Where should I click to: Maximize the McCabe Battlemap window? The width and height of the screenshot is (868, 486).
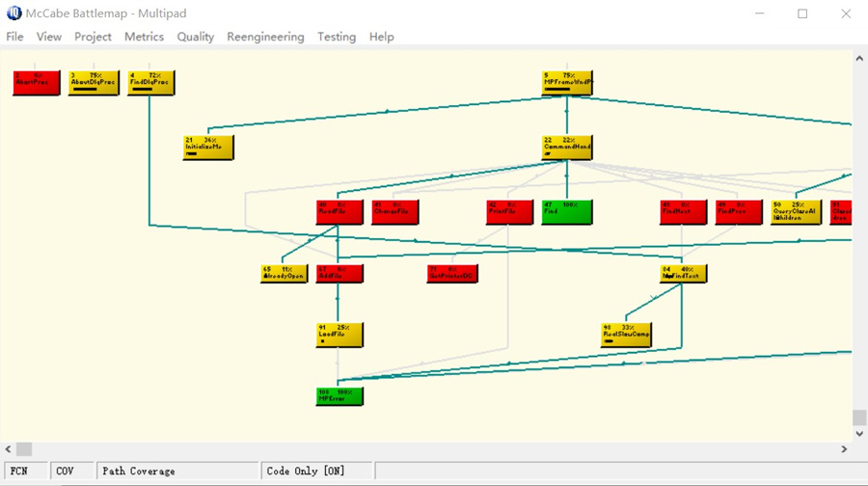[x=802, y=13]
